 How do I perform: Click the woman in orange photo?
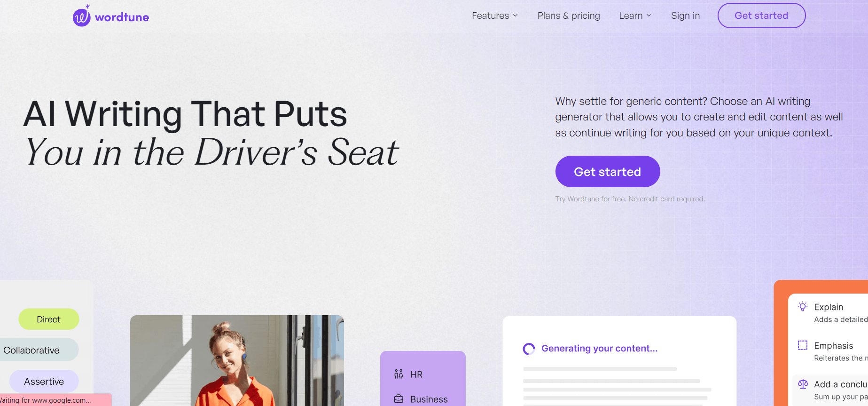pos(237,360)
